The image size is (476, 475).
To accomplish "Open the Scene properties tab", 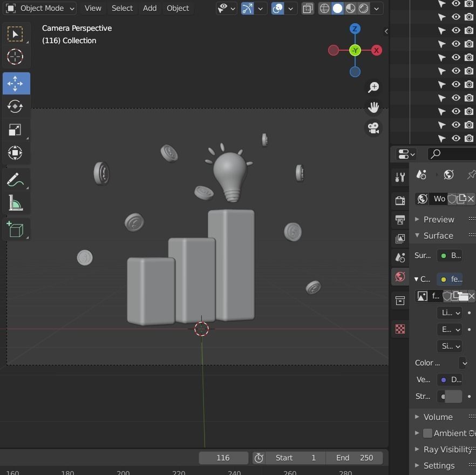I will (x=400, y=258).
